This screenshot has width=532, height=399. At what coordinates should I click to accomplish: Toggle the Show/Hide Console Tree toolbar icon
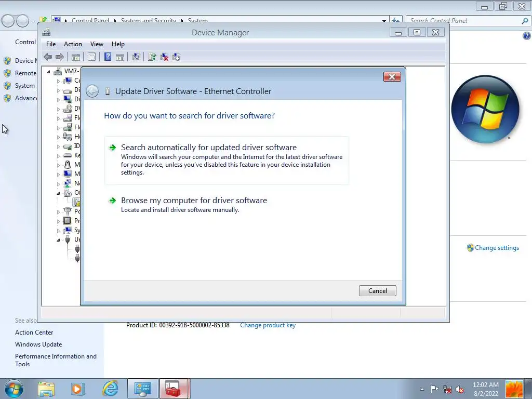click(76, 57)
